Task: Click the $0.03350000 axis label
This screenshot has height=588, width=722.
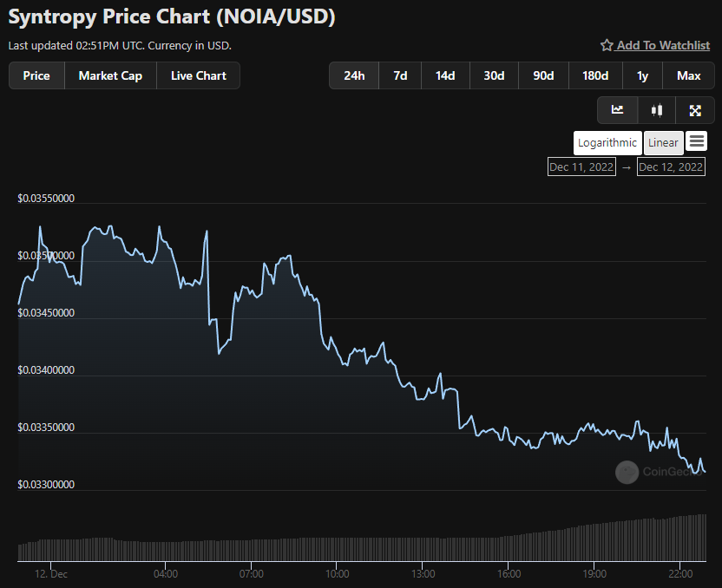Action: [46, 428]
